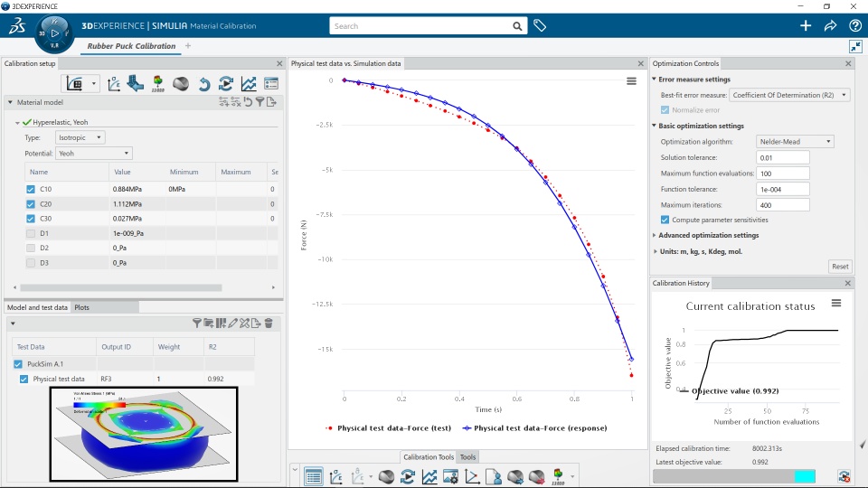This screenshot has height=488, width=868.
Task: Toggle the PuckSim A.1 checkbox
Action: [x=18, y=364]
